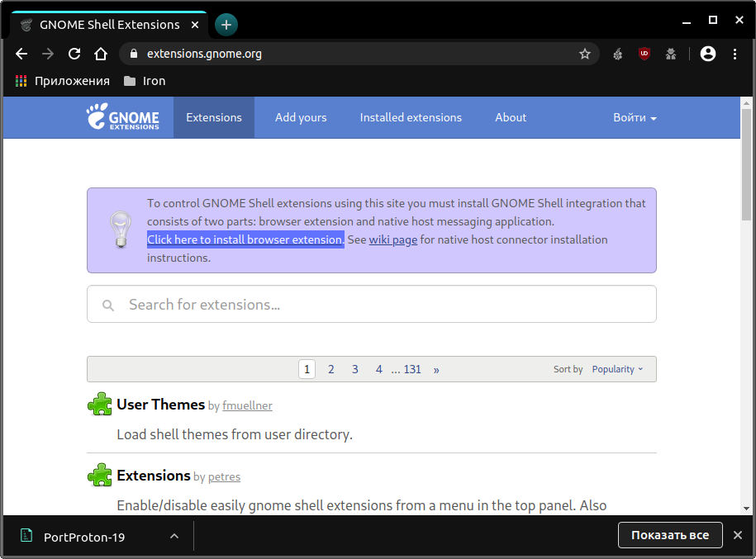Open the Add yours page

(x=301, y=117)
